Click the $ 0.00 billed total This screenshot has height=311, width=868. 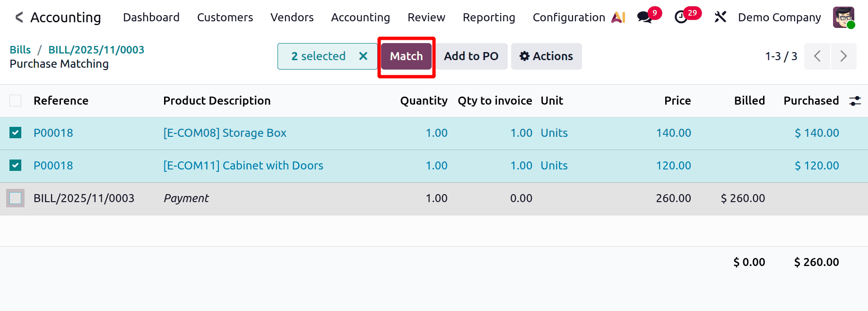coord(749,262)
